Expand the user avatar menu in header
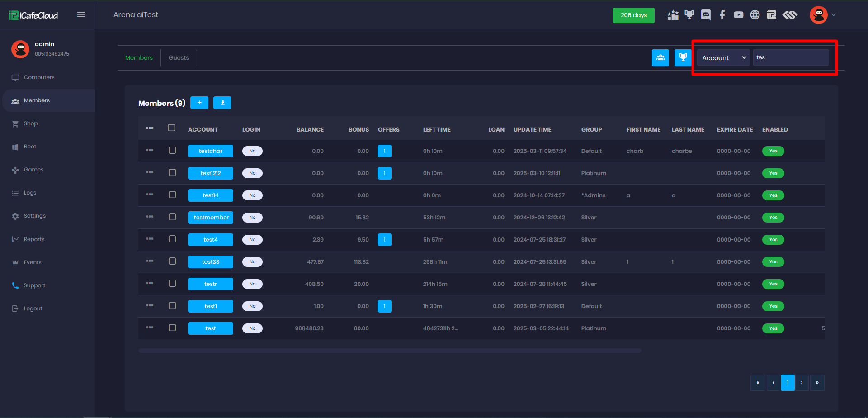The height and width of the screenshot is (418, 868). click(x=822, y=15)
